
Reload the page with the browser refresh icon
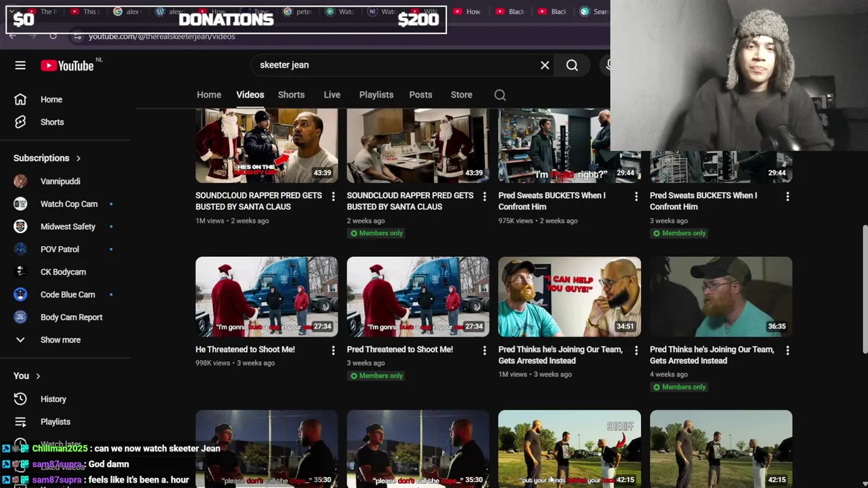tap(53, 36)
